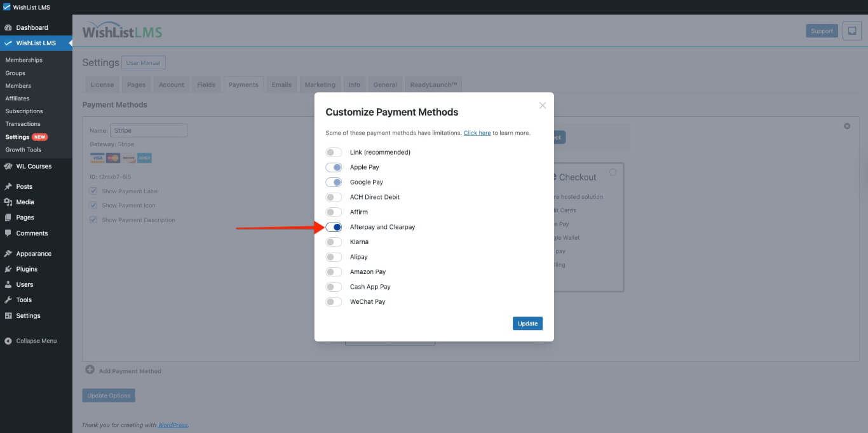Image resolution: width=868 pixels, height=433 pixels.
Task: Click the gear icon on the Stripe payment panel
Action: (x=846, y=126)
